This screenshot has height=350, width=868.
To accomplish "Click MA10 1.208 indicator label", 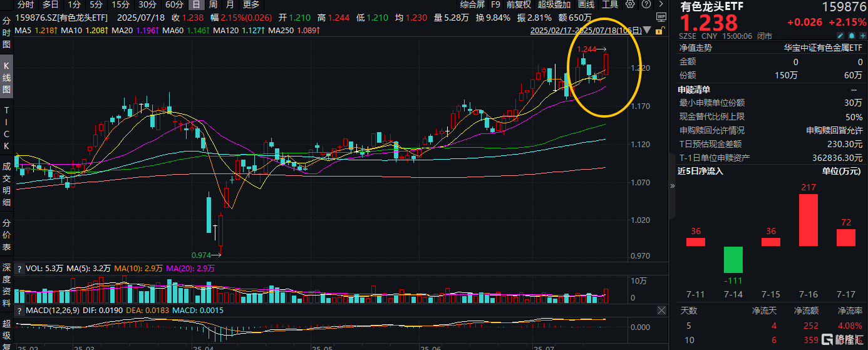I will [x=84, y=30].
